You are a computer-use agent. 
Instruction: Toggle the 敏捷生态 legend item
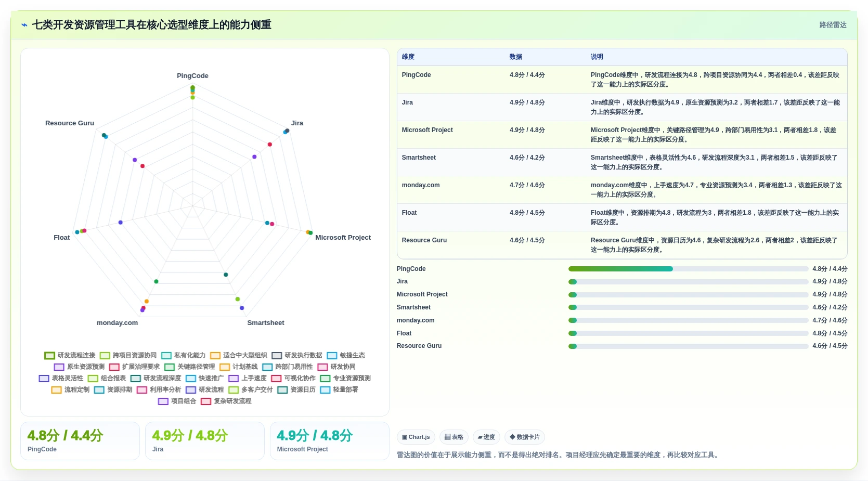tap(346, 356)
